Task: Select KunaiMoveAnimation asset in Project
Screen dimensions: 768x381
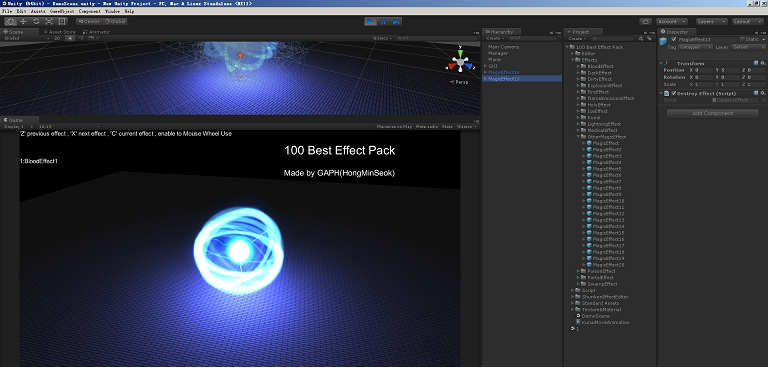Action: tap(605, 322)
